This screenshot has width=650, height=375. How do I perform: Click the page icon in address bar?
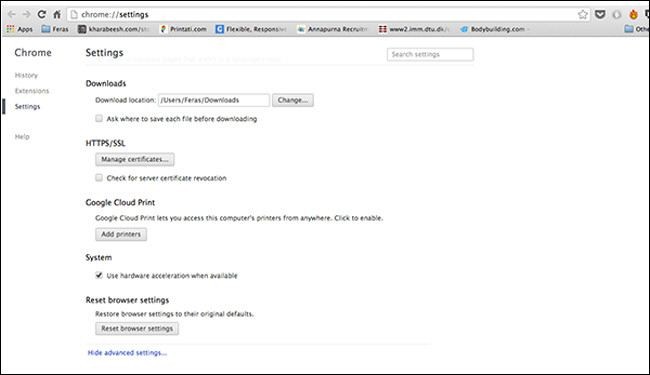tap(74, 15)
